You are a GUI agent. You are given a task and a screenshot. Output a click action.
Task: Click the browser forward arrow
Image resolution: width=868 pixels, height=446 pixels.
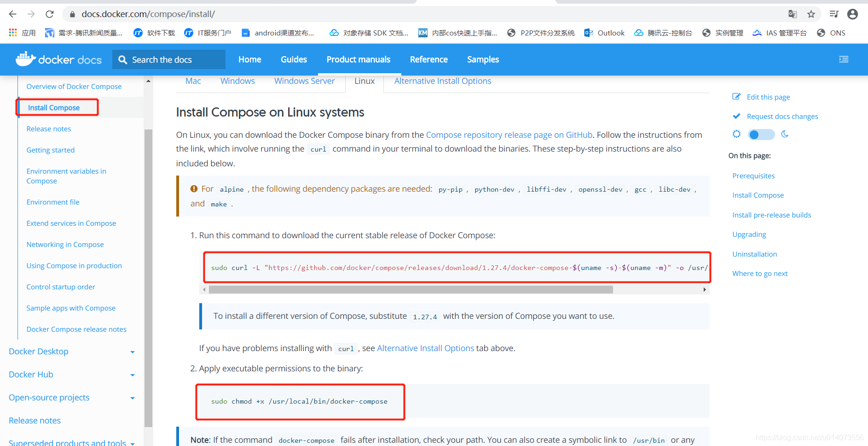(31, 14)
